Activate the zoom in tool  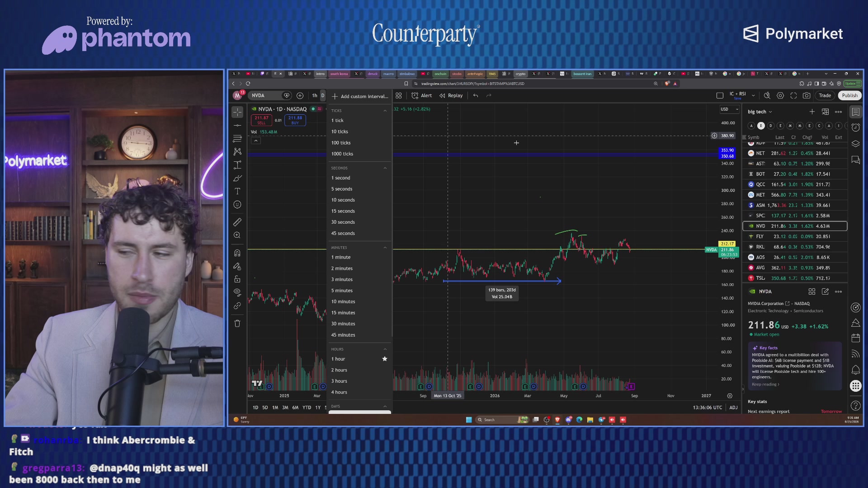click(x=237, y=235)
